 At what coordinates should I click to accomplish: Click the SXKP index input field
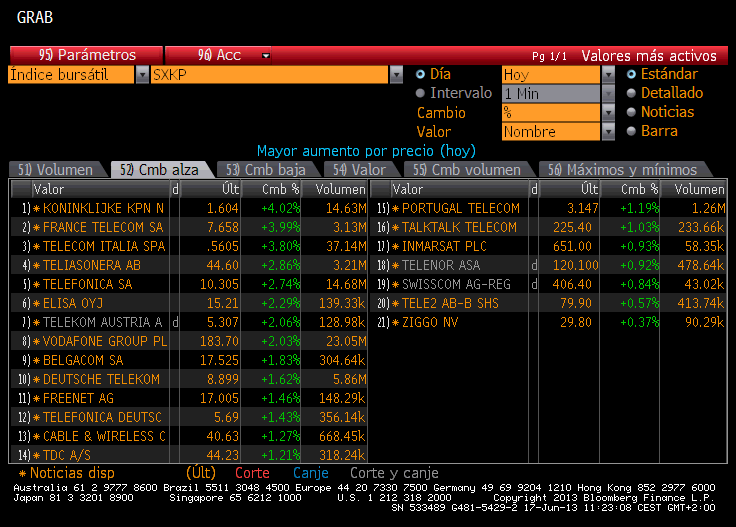[269, 75]
